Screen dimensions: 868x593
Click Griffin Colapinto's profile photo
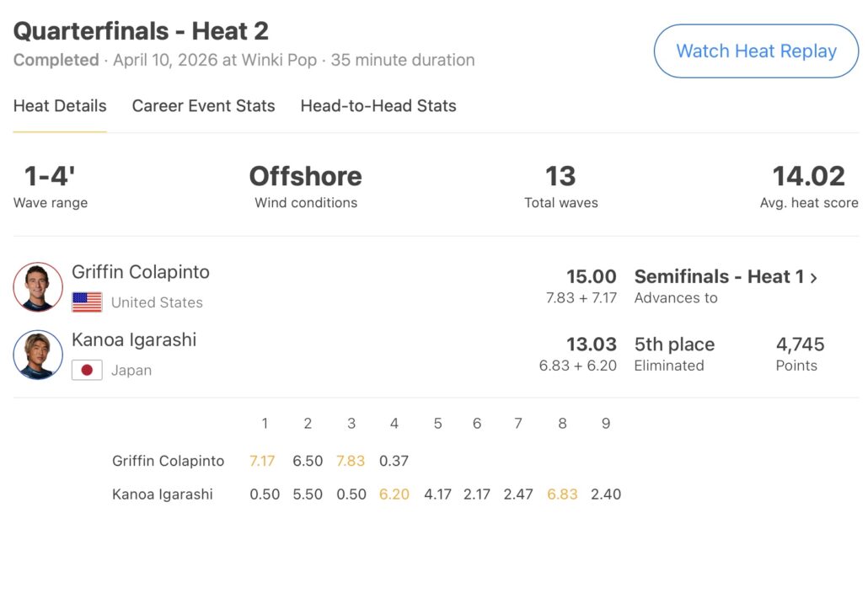click(38, 286)
